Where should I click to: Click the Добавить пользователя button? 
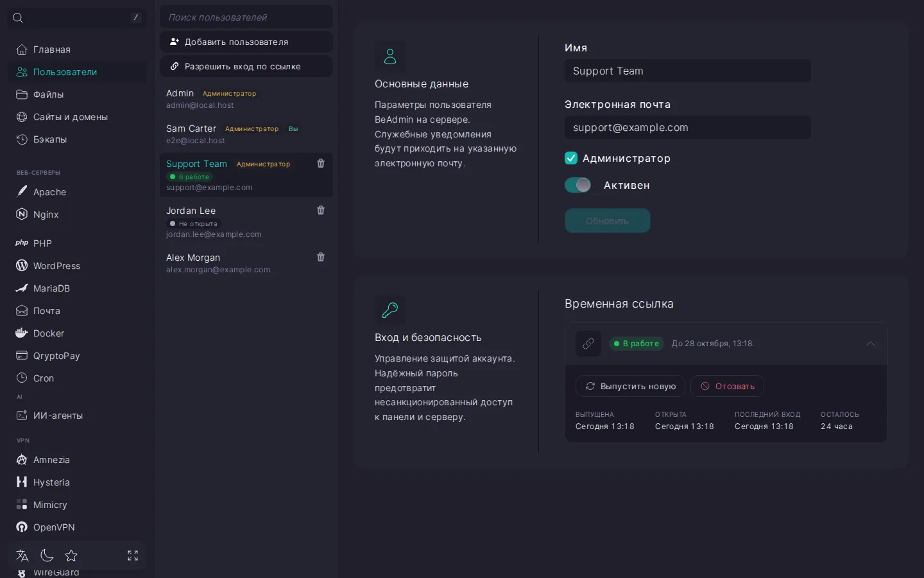click(x=246, y=42)
